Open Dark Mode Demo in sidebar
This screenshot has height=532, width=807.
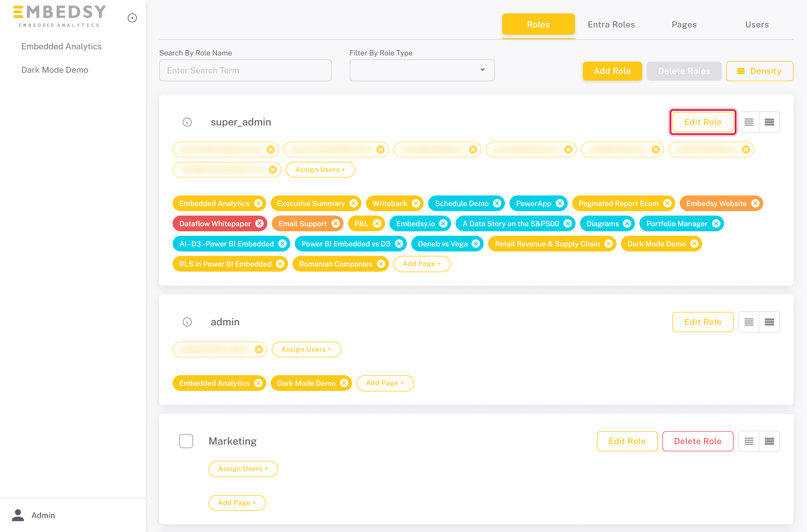click(55, 70)
